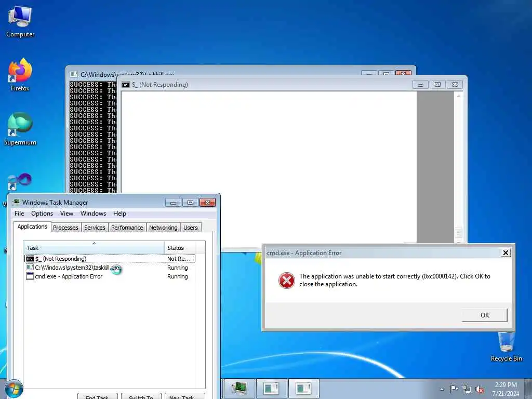Switch to the Services tab
The height and width of the screenshot is (399, 532).
tap(95, 228)
